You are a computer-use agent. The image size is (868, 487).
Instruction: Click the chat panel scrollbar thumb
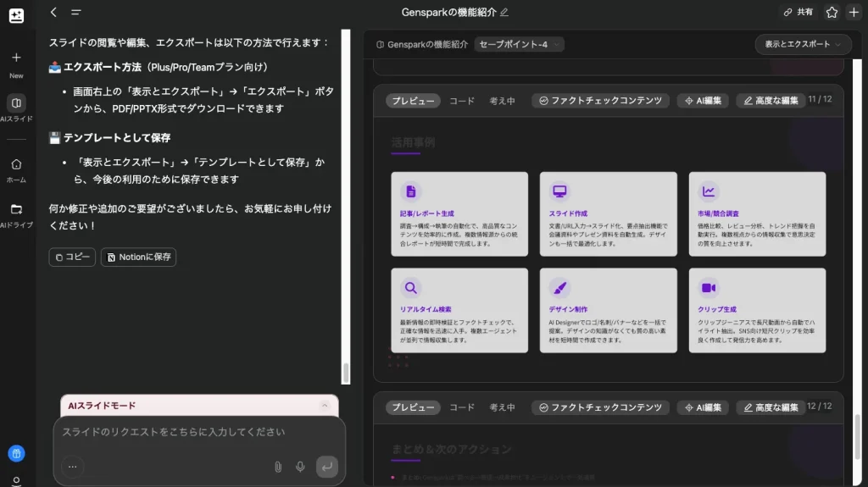click(x=346, y=373)
